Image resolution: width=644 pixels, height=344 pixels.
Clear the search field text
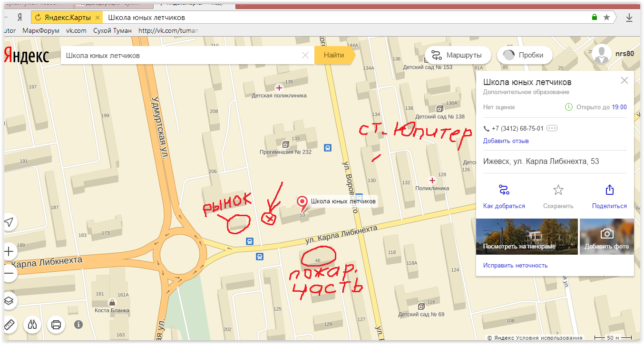pyautogui.click(x=305, y=55)
